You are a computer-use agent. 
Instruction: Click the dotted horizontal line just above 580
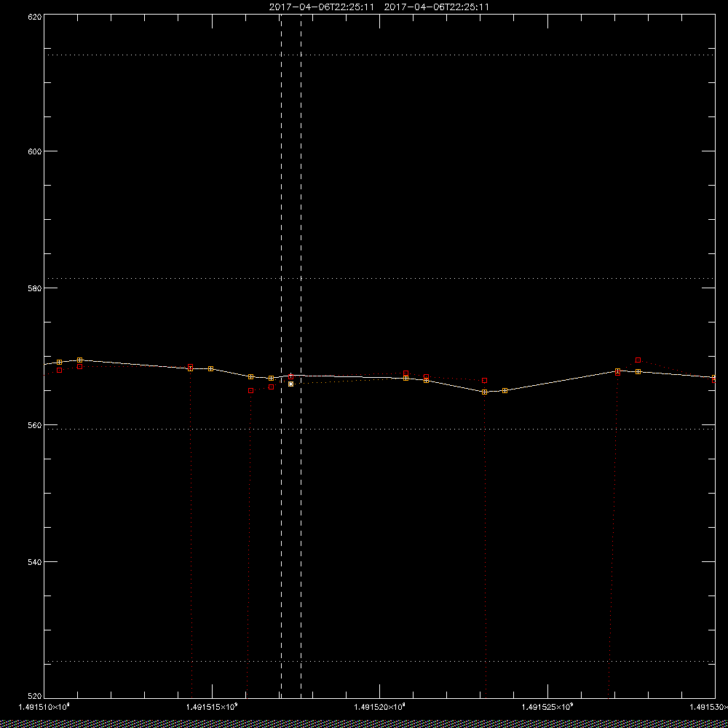379,278
